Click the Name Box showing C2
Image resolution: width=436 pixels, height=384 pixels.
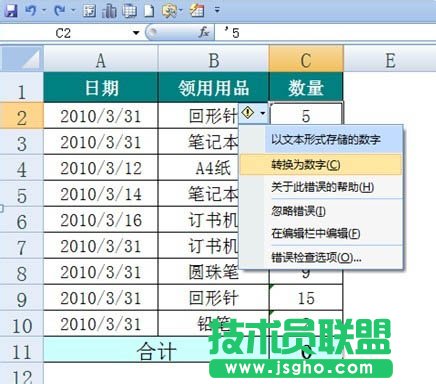click(x=63, y=33)
